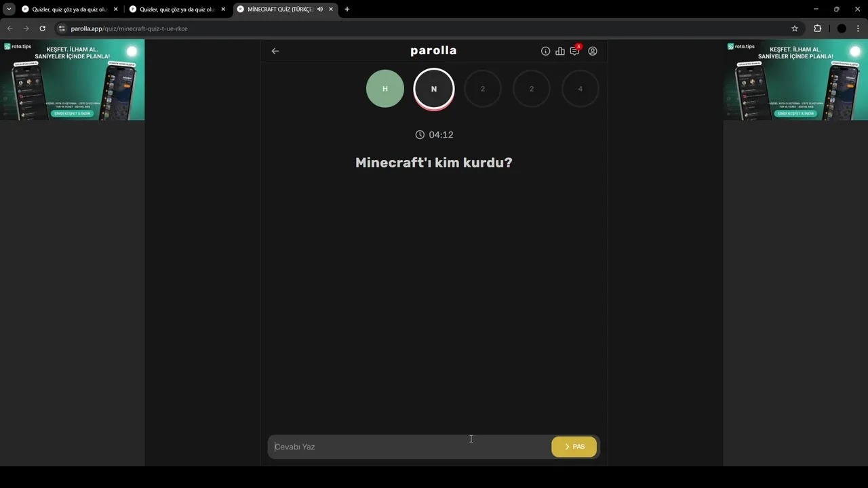This screenshot has width=868, height=488.
Task: Open the user profile icon in parolla header
Action: point(593,51)
